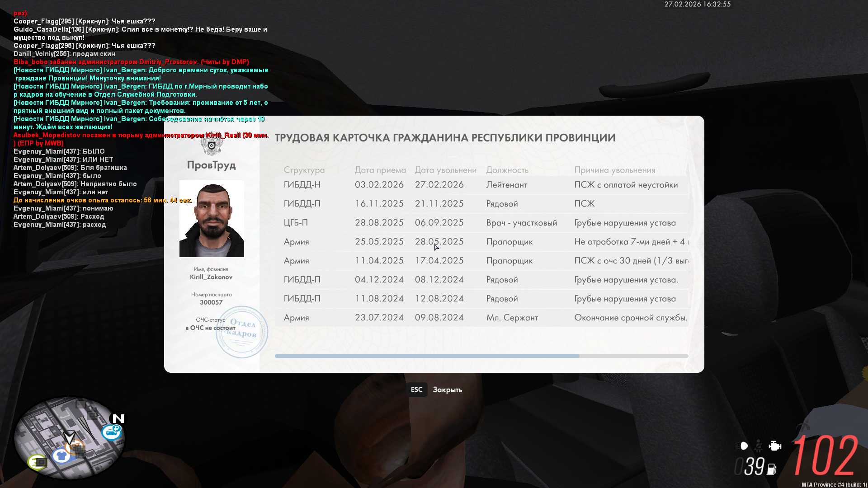
Task: Click the Причина увольнения column header
Action: point(614,170)
